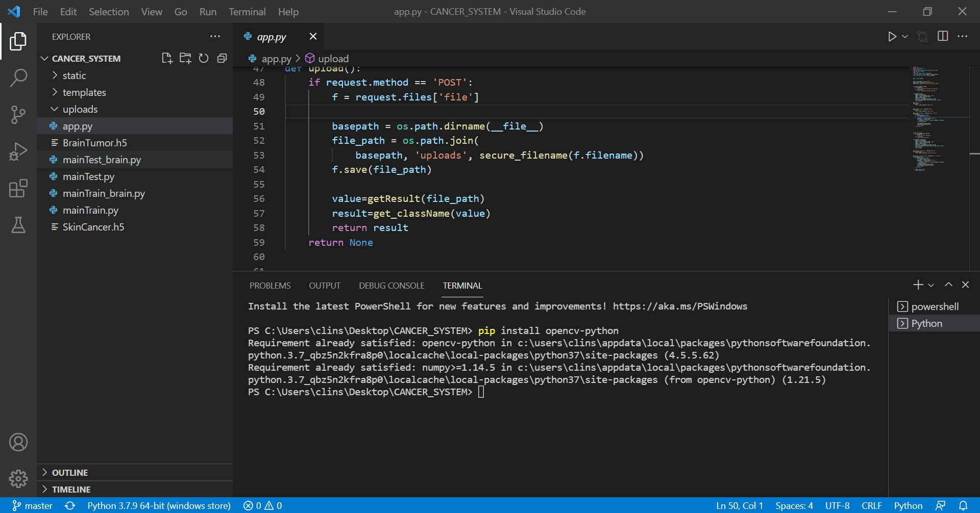Collapse the CANCER_SYSTEM root folder
This screenshot has width=980, height=513.
click(x=86, y=58)
